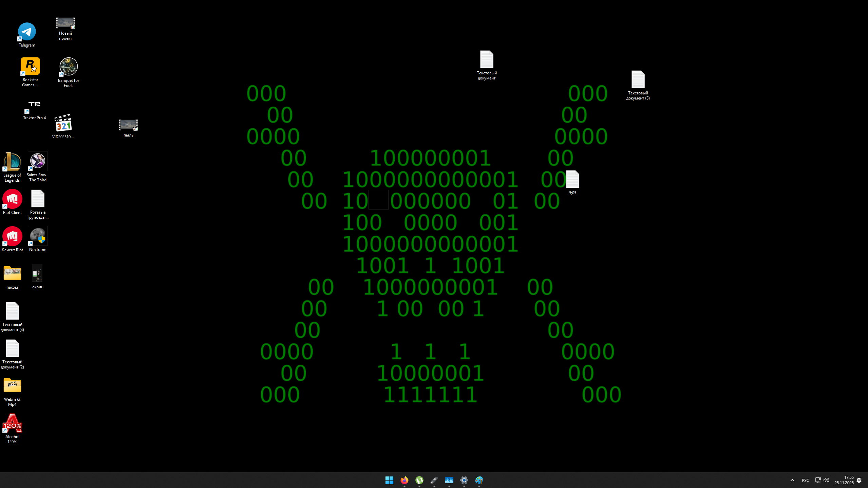Open Telegram desktop shortcut
This screenshot has height=488, width=868.
tap(27, 32)
